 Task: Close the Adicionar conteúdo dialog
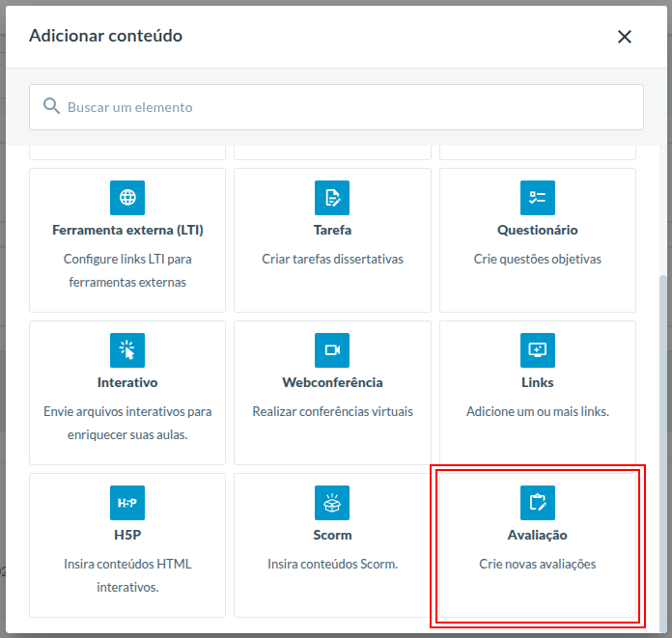625,37
